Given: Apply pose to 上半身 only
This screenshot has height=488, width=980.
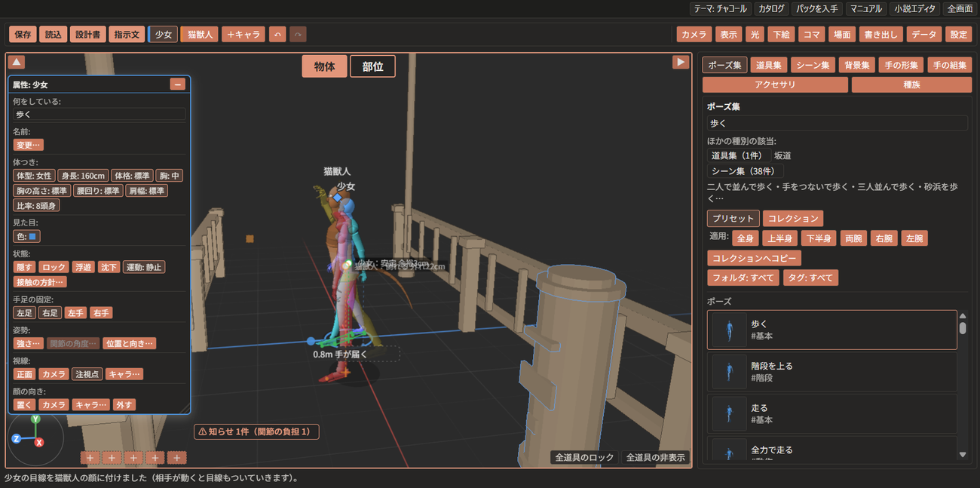Looking at the screenshot, I should 780,238.
